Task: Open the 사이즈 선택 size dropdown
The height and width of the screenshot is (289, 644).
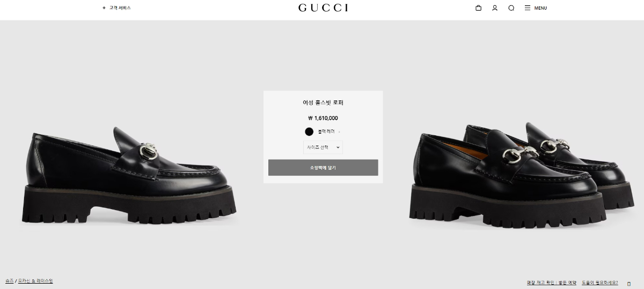Action: pos(323,147)
